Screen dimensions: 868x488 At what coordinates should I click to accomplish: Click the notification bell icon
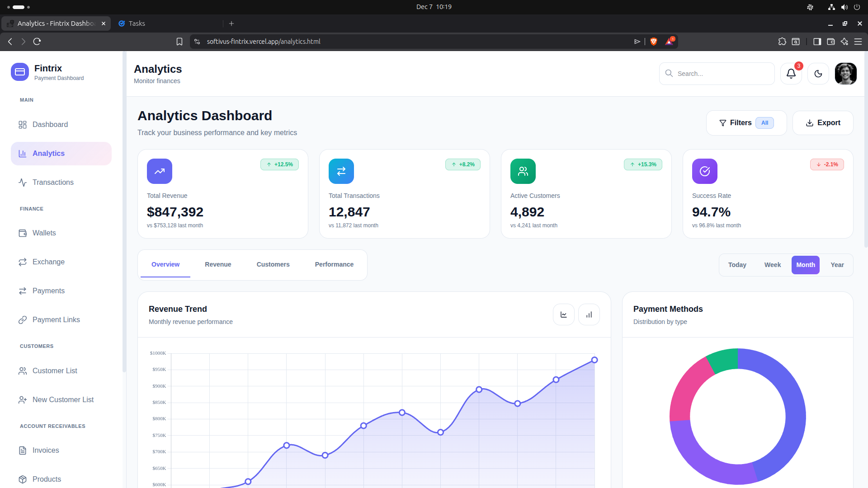pos(790,73)
